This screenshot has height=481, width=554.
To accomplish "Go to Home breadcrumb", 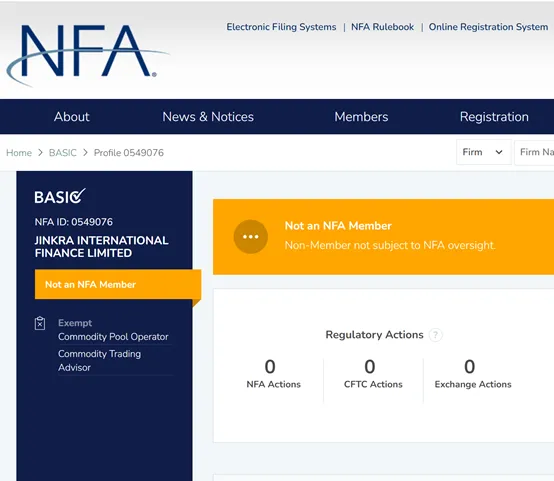I will (19, 153).
